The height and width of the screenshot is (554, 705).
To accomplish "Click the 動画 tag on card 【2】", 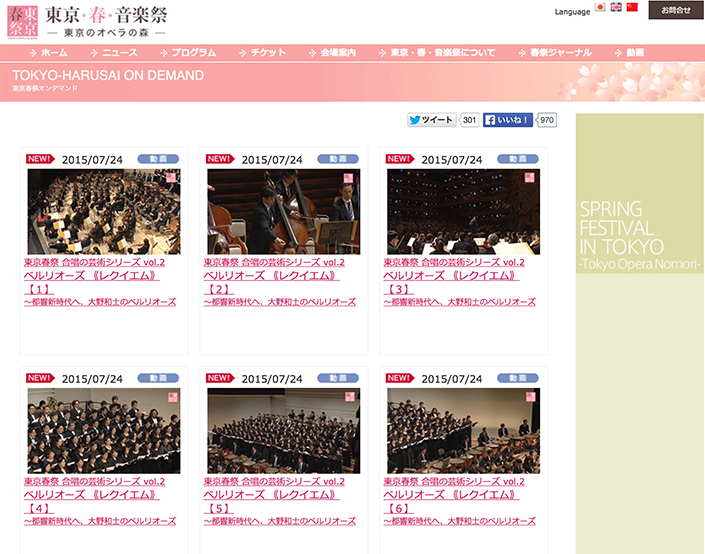I will (338, 159).
